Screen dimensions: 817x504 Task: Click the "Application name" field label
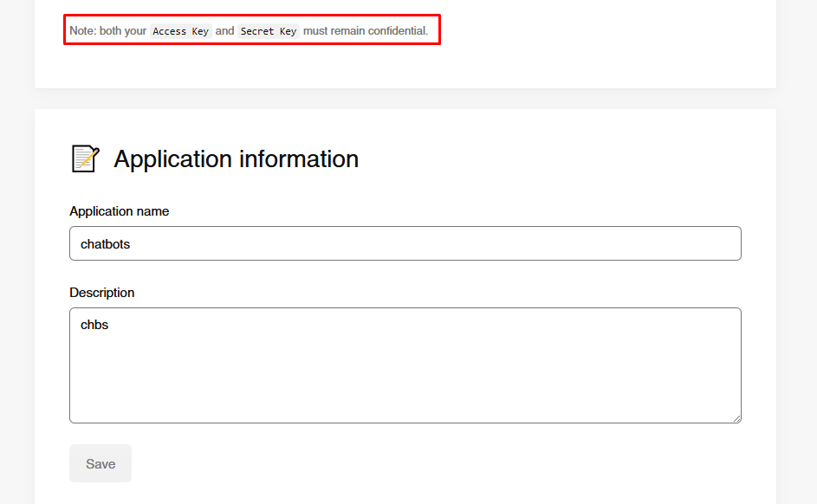120,211
